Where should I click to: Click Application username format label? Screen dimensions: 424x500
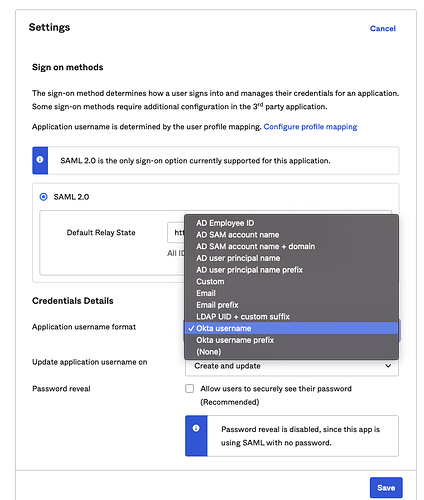coord(84,327)
